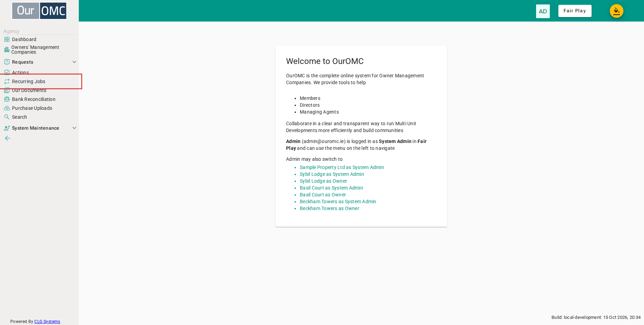644x325 pixels.
Task: Switch to Basil Court as System Admin
Action: tap(331, 188)
